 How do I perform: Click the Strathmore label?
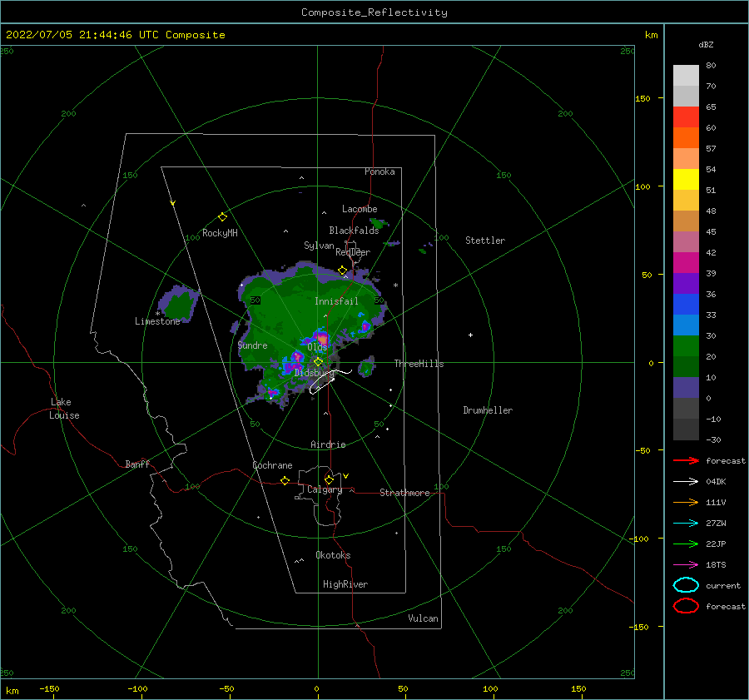click(x=404, y=493)
